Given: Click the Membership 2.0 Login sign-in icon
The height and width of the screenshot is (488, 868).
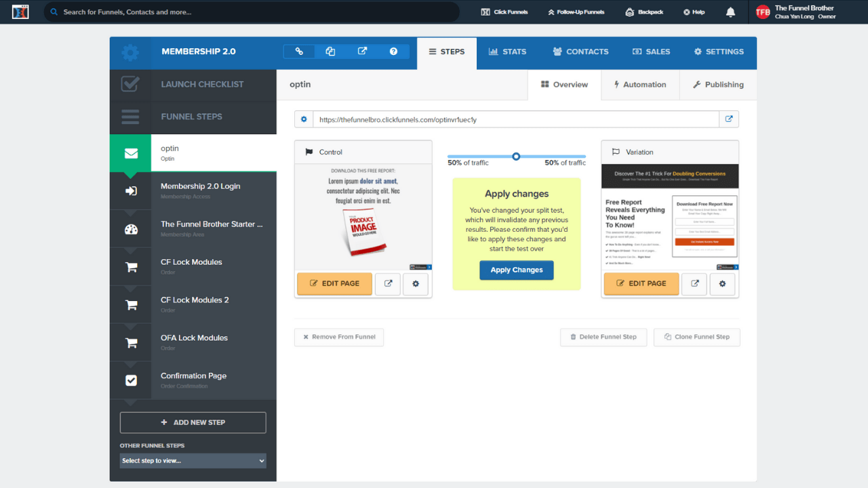Looking at the screenshot, I should click(131, 191).
